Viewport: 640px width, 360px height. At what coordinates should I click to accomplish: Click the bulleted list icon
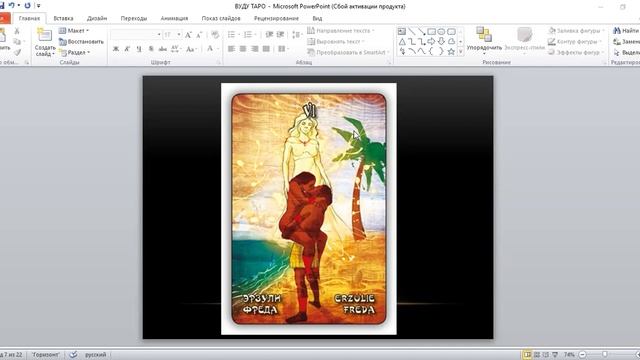[x=231, y=35]
